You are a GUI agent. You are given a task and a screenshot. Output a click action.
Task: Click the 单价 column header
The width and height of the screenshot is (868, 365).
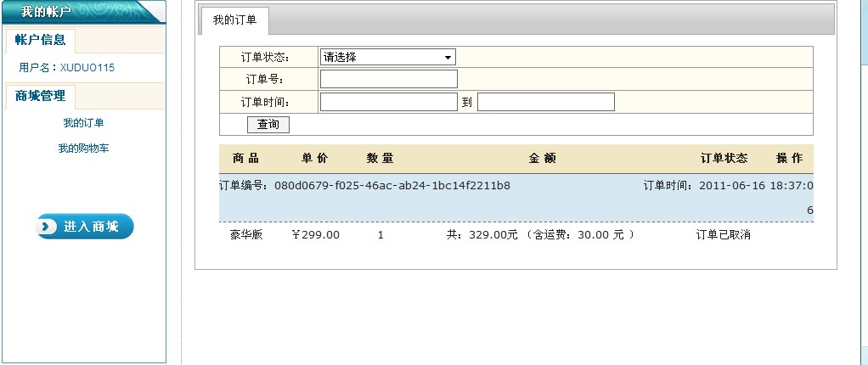[314, 159]
